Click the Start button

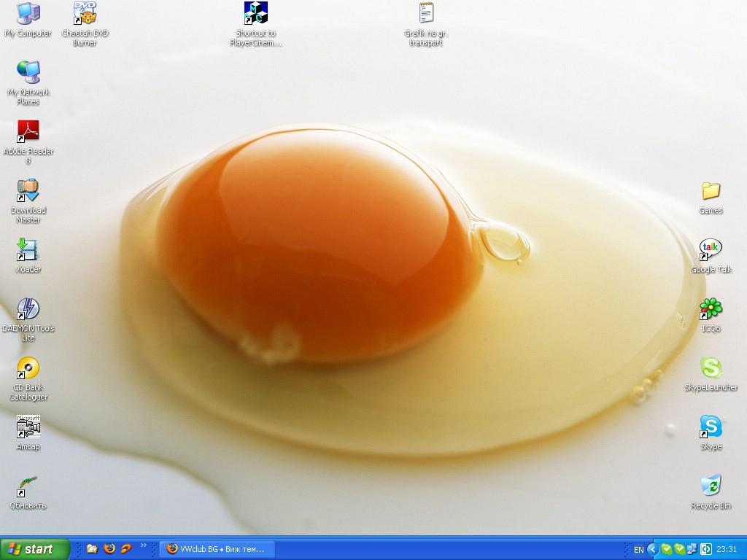[34, 549]
